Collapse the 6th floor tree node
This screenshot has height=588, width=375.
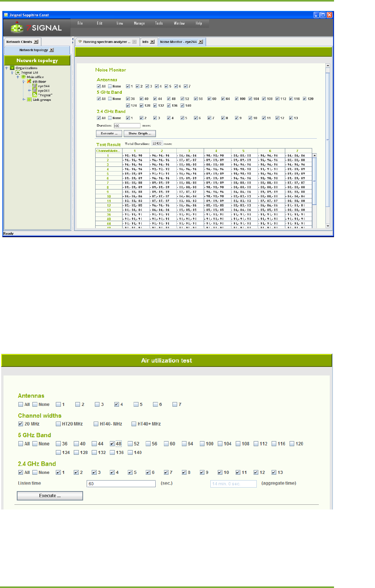click(x=23, y=82)
